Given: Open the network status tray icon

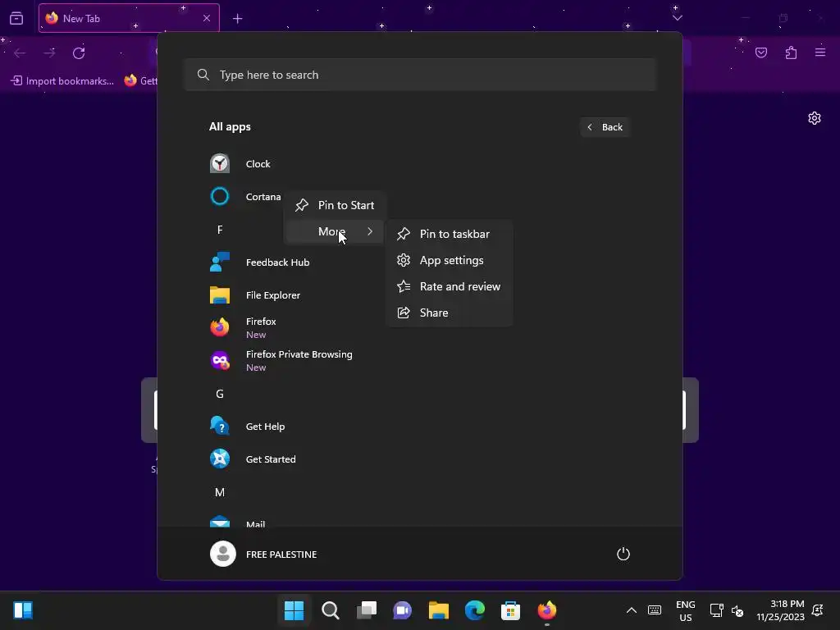Looking at the screenshot, I should [x=716, y=610].
